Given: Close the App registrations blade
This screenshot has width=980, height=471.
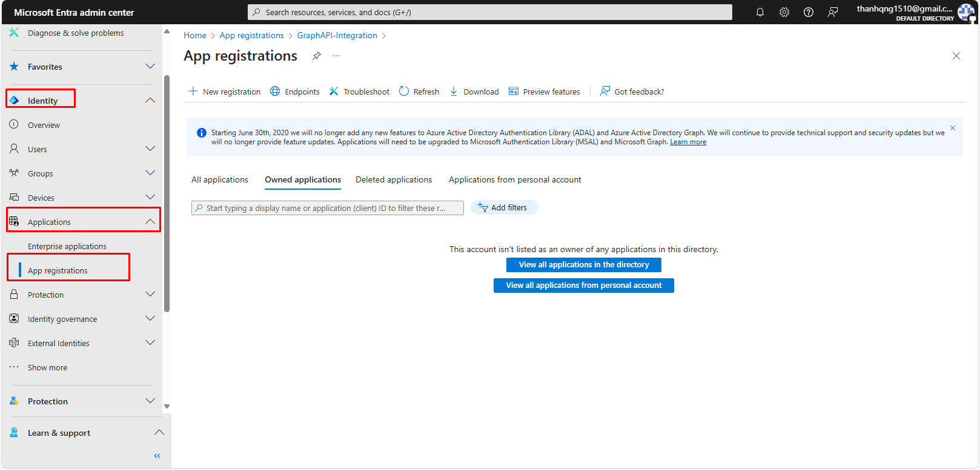Looking at the screenshot, I should pos(956,56).
